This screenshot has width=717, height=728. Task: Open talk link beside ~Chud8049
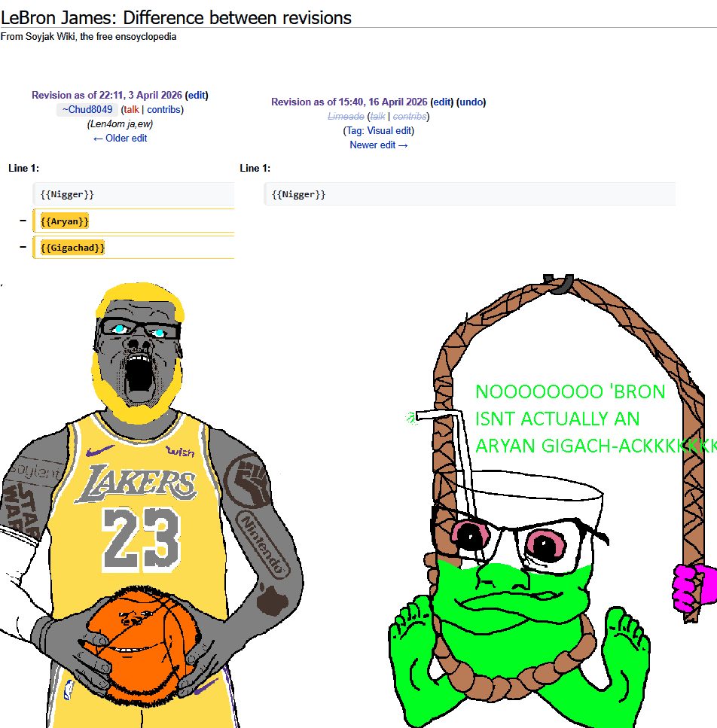pos(131,110)
